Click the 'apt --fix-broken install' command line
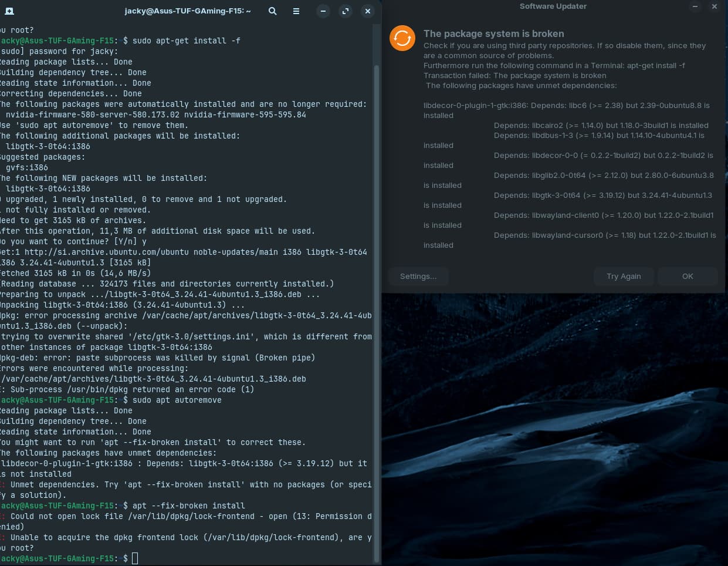728x566 pixels. click(x=189, y=506)
